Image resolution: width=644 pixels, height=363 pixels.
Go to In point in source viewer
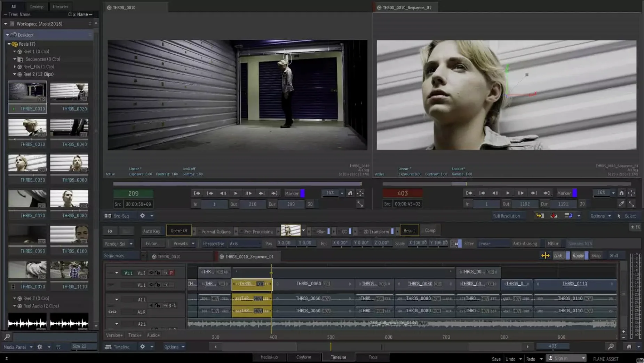197,193
